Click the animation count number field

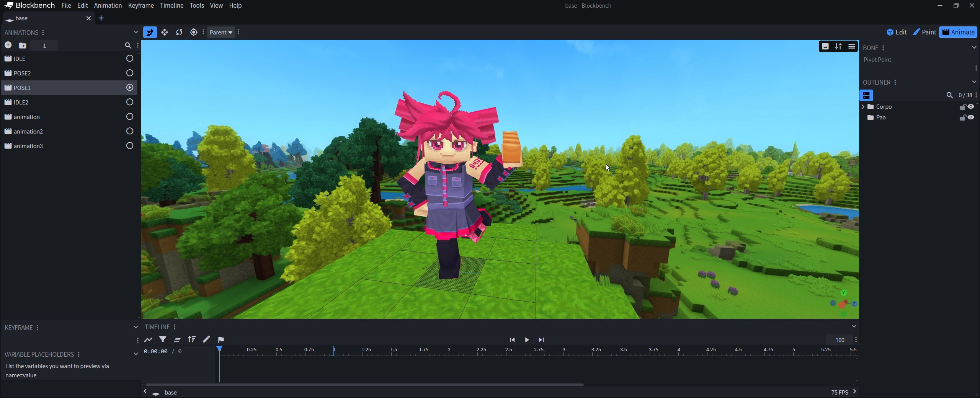coord(44,46)
